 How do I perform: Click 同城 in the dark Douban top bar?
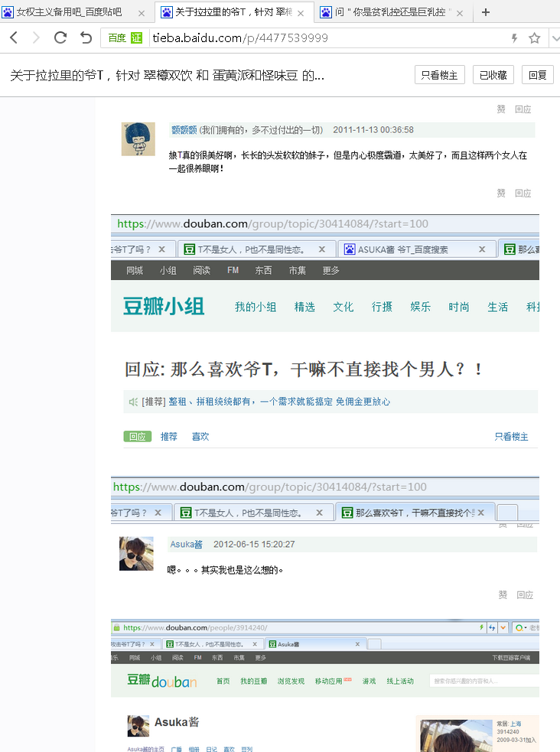pos(135,271)
